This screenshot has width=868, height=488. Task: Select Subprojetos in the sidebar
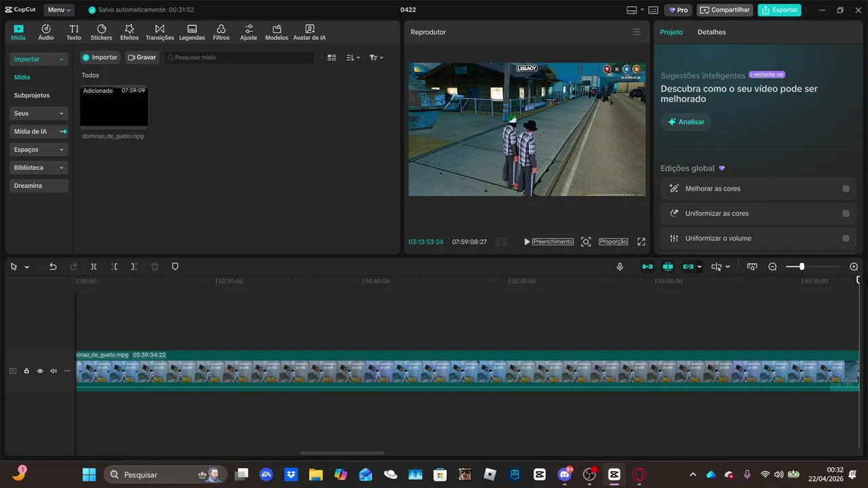32,96
